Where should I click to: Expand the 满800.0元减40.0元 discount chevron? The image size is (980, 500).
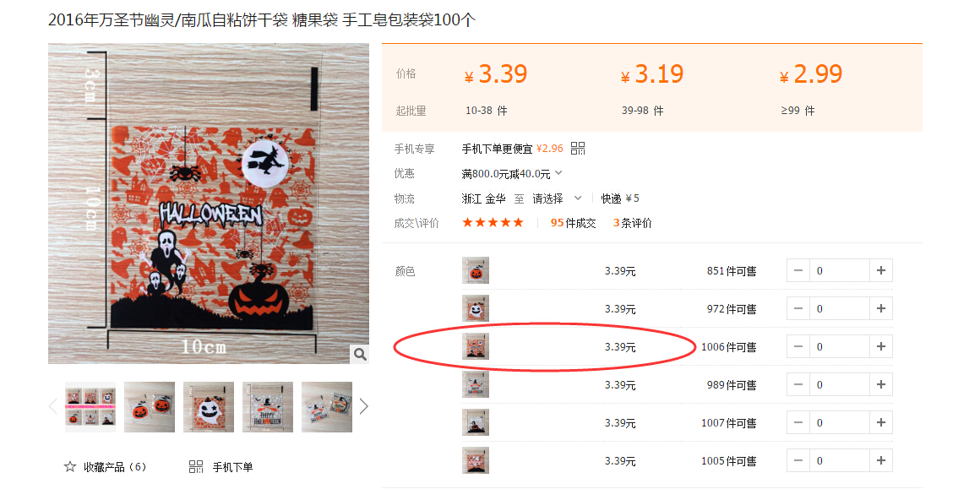[558, 173]
